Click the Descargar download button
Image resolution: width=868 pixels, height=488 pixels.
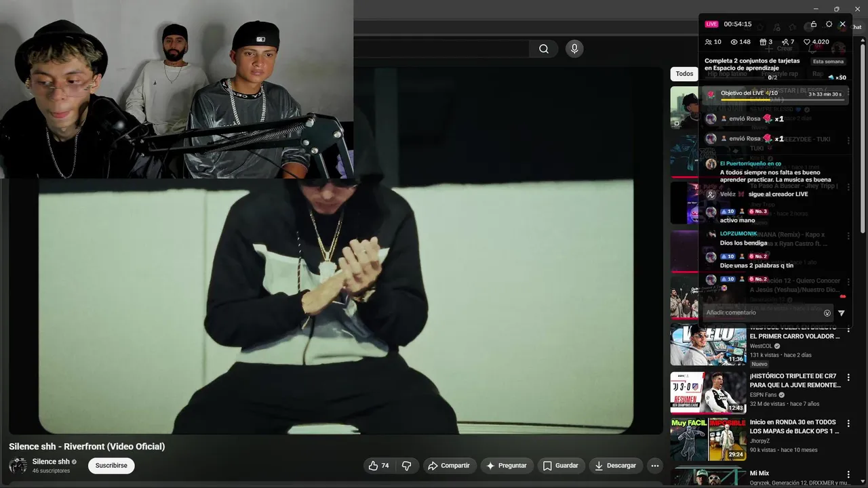pos(615,466)
